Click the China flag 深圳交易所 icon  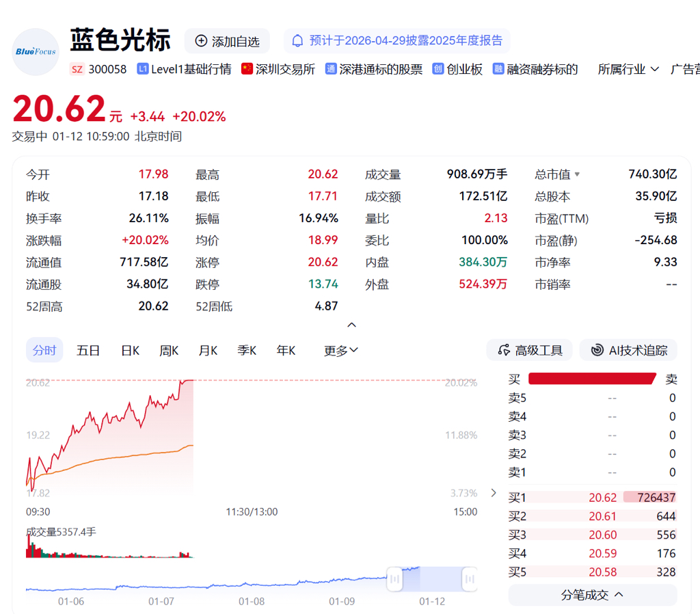[x=247, y=69]
